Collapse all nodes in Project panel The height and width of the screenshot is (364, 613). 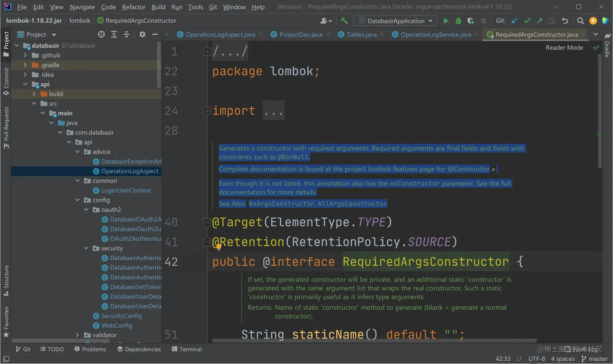[x=126, y=34]
